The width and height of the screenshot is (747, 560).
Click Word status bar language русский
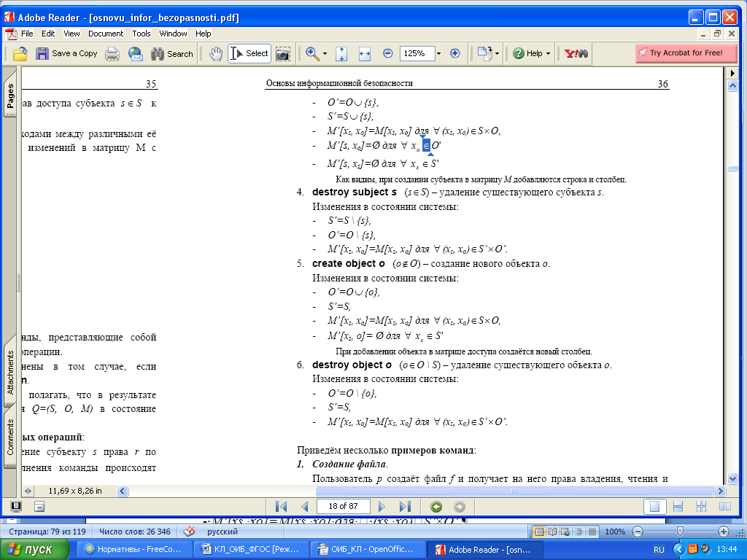(x=222, y=532)
